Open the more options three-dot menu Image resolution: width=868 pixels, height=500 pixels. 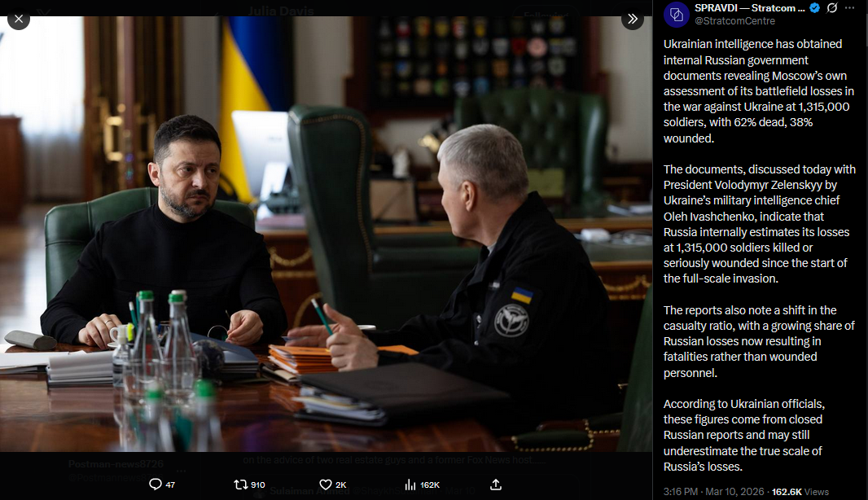(850, 8)
